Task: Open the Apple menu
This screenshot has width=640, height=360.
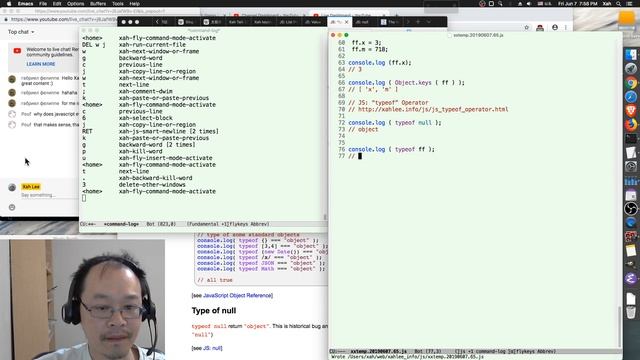Action: (x=9, y=4)
